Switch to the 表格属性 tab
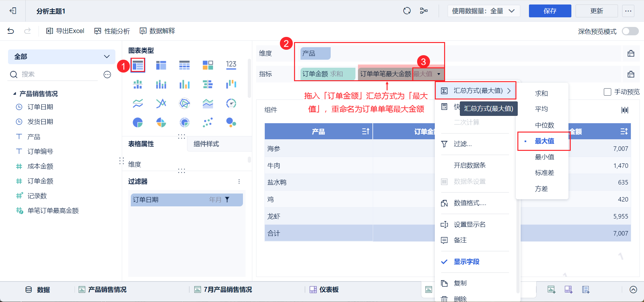Image resolution: width=644 pixels, height=302 pixels. (141, 144)
